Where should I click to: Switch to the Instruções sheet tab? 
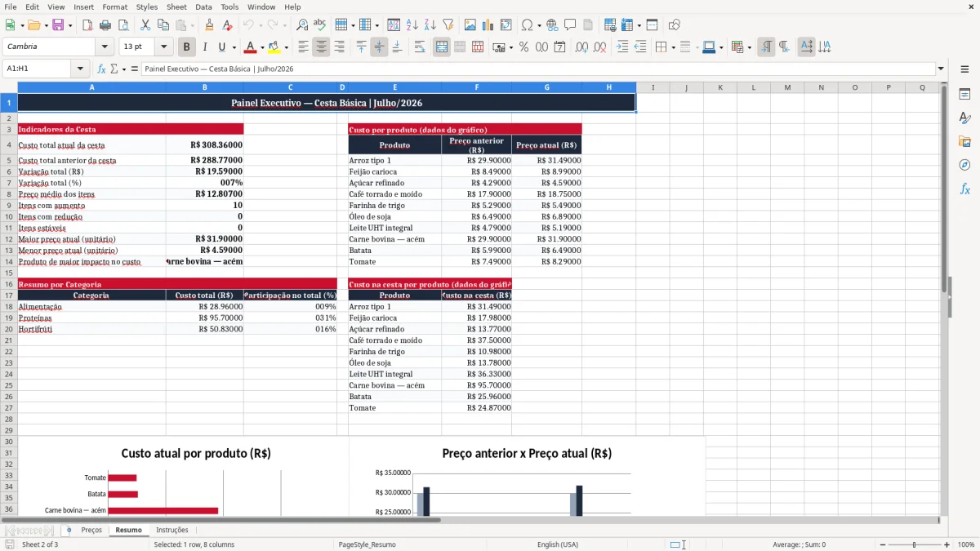[172, 530]
